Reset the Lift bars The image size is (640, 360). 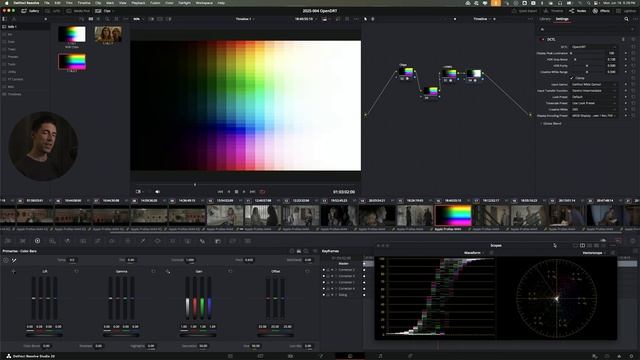(76, 271)
